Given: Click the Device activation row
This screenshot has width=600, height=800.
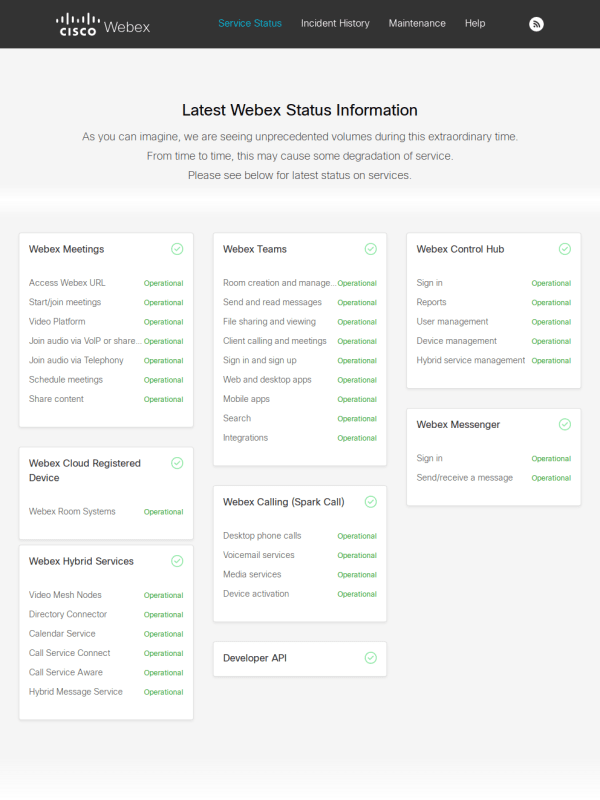Looking at the screenshot, I should 300,594.
